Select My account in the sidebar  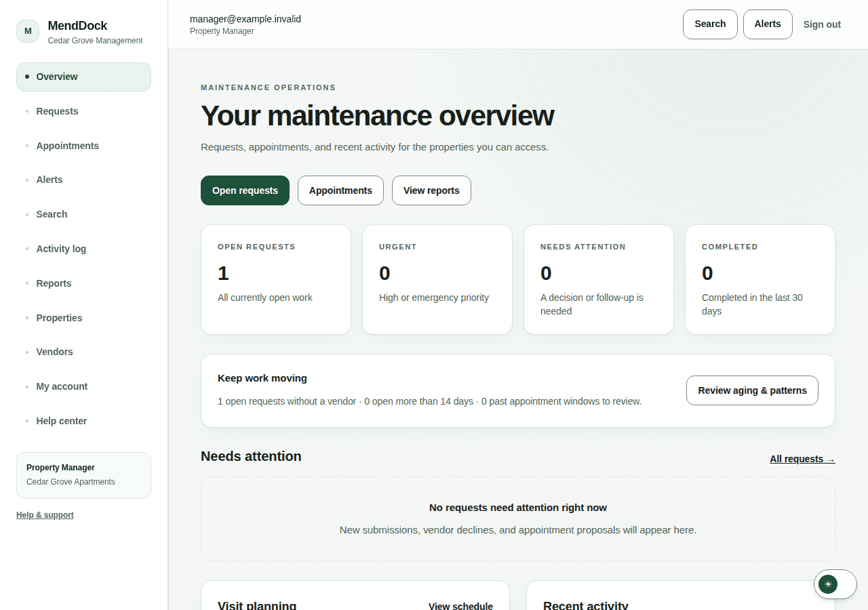83,386
